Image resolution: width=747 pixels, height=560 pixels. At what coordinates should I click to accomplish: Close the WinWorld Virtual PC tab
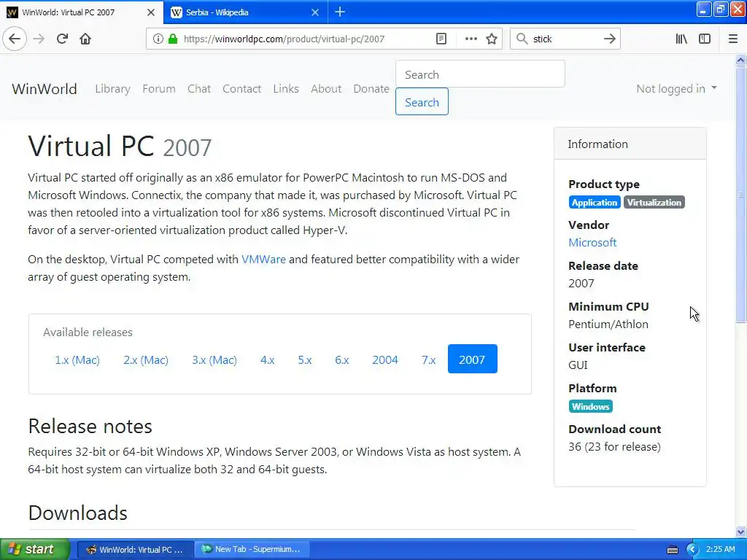(151, 12)
